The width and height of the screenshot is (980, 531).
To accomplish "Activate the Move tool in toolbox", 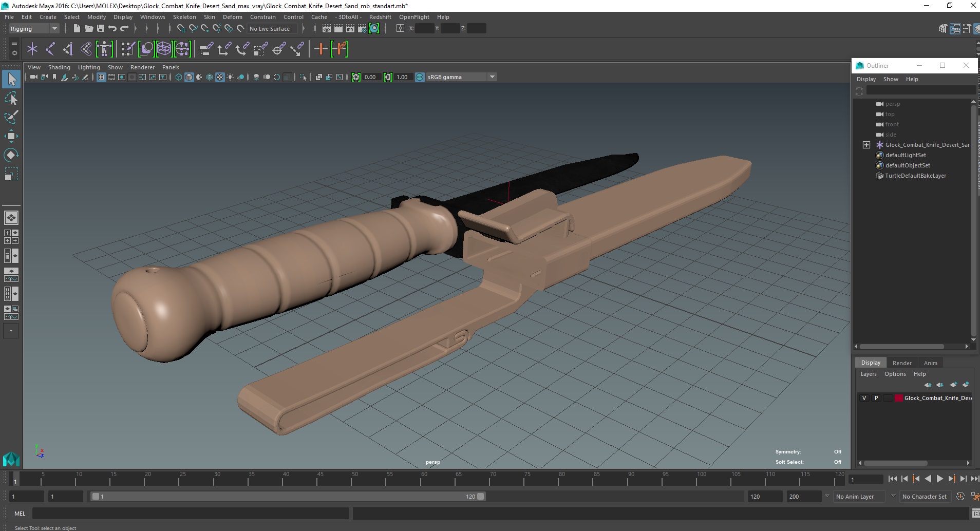I will [x=11, y=136].
